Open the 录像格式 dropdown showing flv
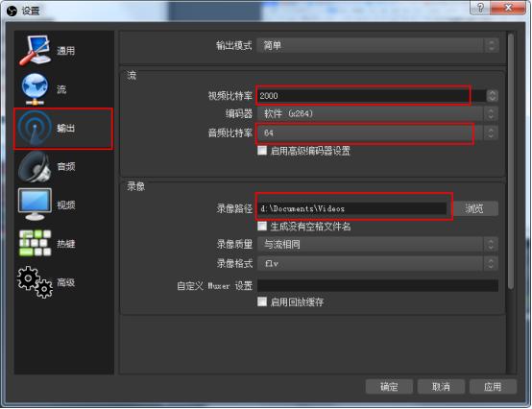This screenshot has height=409, width=532. (x=377, y=263)
